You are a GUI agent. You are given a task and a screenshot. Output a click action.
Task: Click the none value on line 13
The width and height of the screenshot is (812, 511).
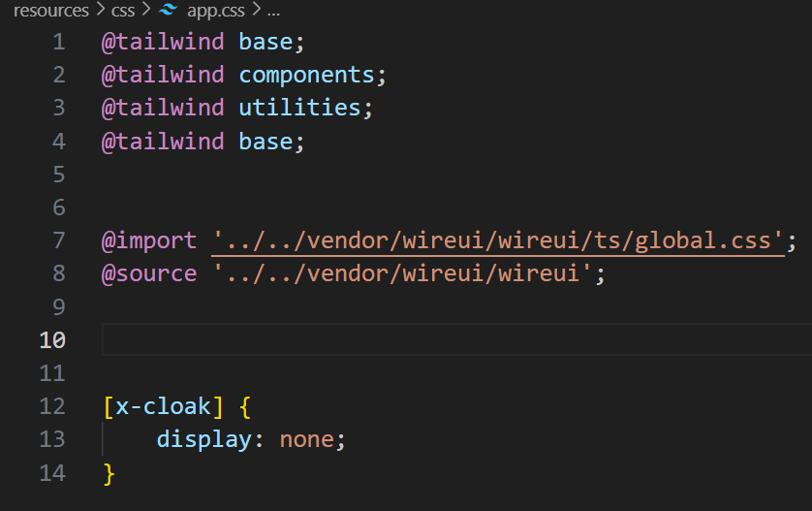coord(305,439)
